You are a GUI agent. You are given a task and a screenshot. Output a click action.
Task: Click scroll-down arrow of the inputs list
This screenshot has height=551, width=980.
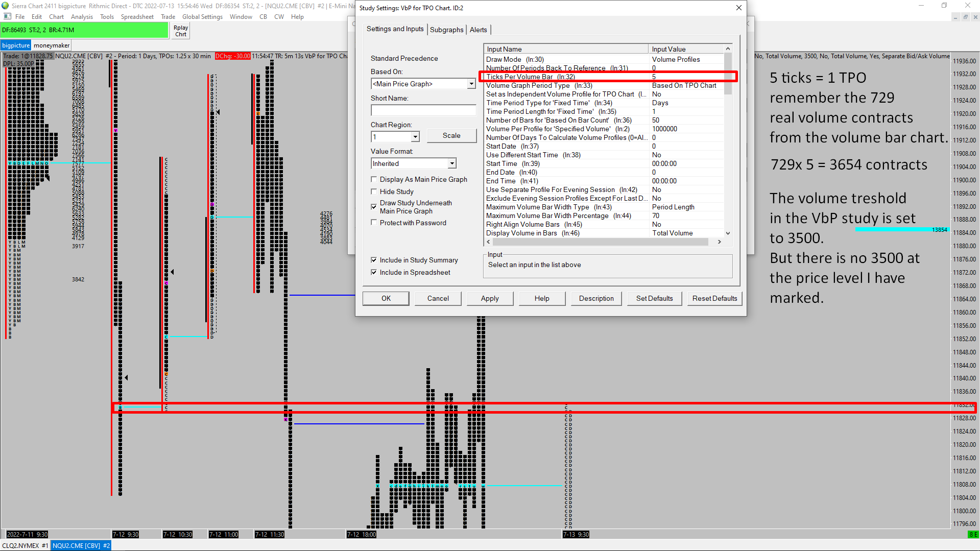coord(728,233)
